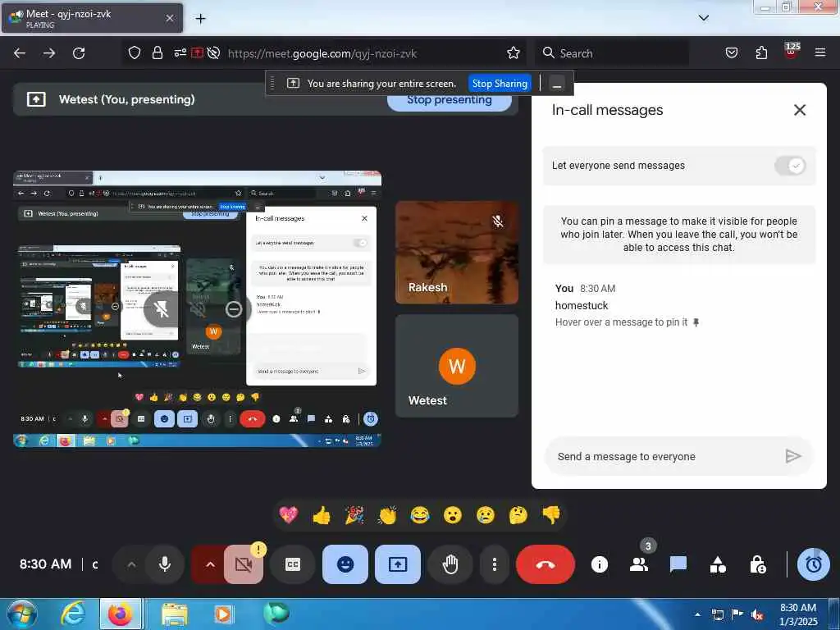
Task: Open the list all tabs dropdown
Action: coord(703,18)
